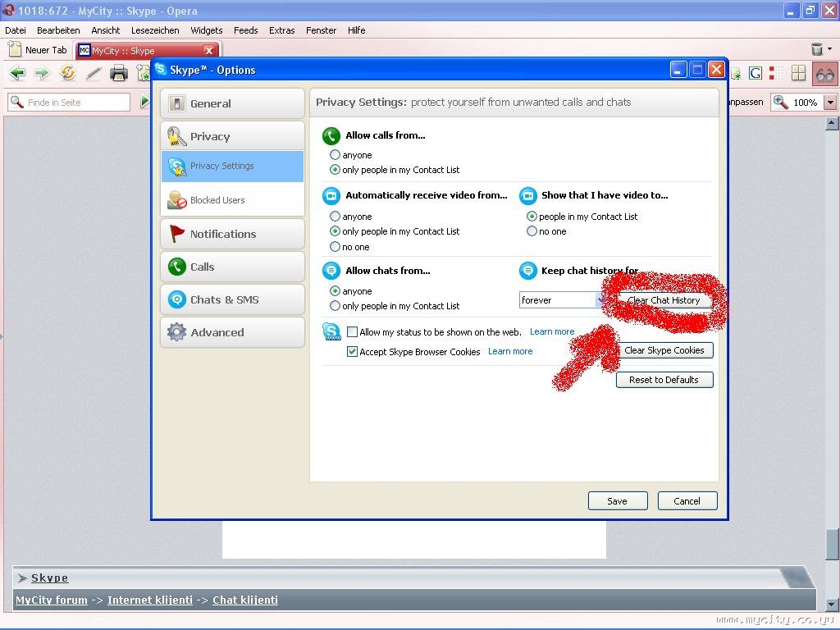840x630 pixels.
Task: Allow calls from anyone
Action: click(x=335, y=155)
